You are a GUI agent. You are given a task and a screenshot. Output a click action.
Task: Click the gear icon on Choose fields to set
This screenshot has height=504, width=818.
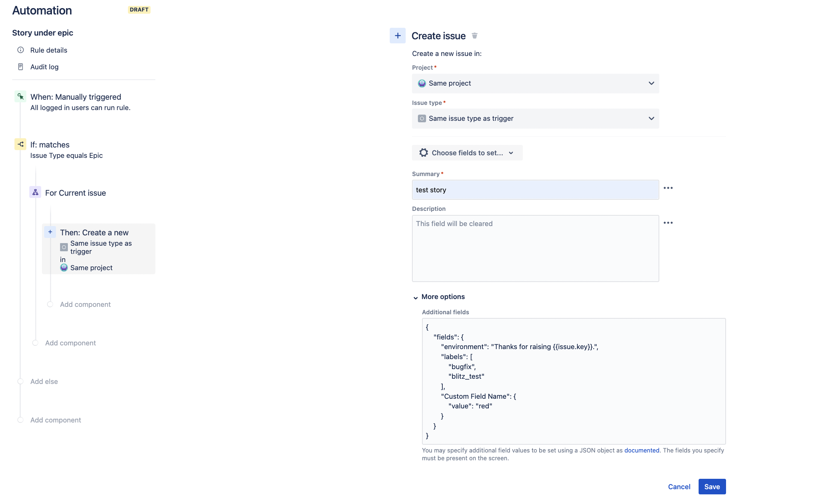point(423,152)
